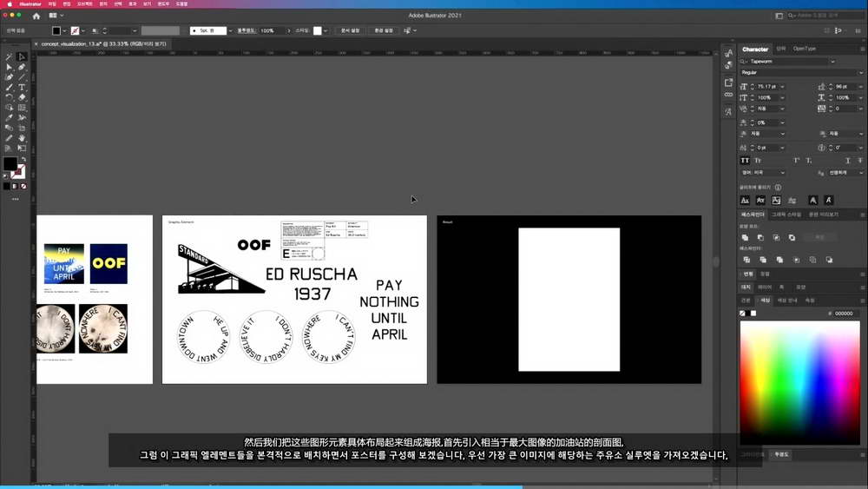Click the link icon in right dock strip
The image size is (868, 489).
click(728, 96)
